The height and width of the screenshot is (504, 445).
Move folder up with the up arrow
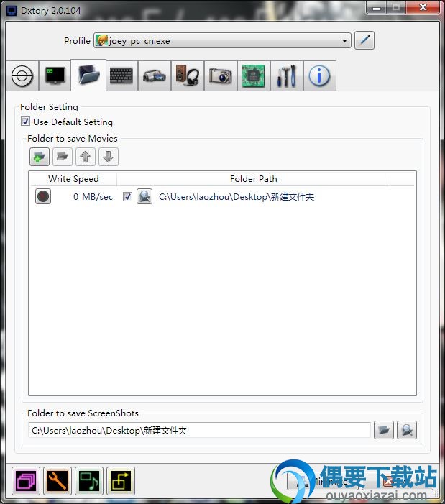tap(86, 157)
